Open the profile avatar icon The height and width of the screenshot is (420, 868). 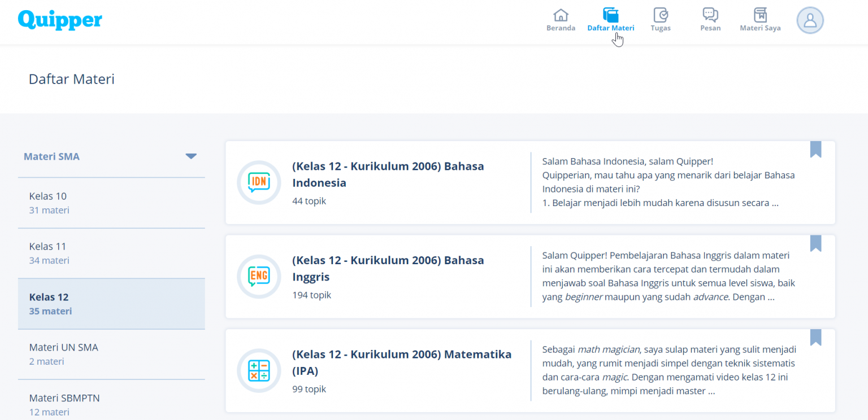(x=810, y=20)
